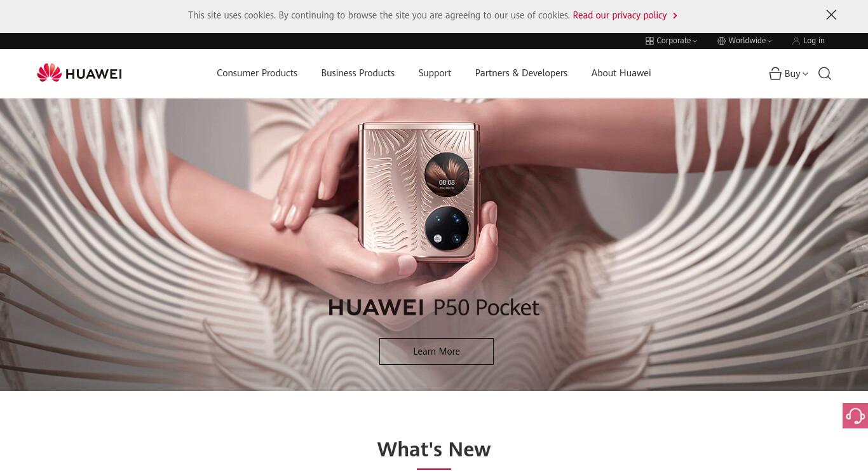Click the Corporate grid icon
Image resolution: width=868 pixels, height=471 pixels.
(649, 41)
